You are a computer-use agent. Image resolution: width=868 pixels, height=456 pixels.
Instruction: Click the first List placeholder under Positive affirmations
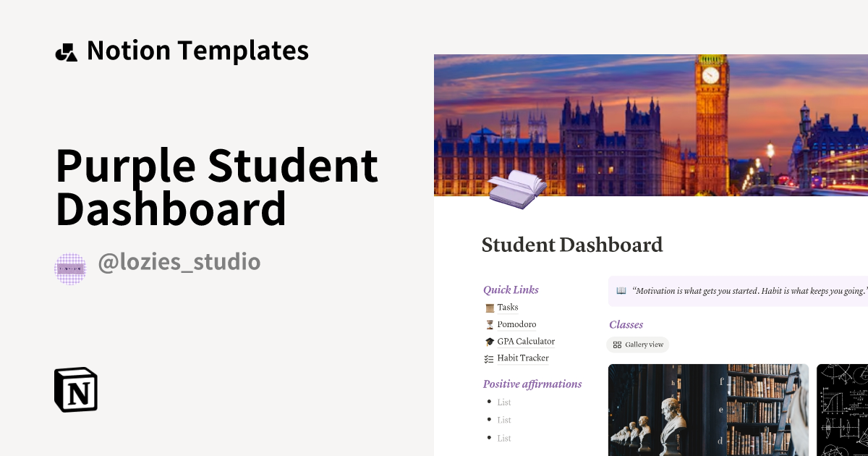503,402
